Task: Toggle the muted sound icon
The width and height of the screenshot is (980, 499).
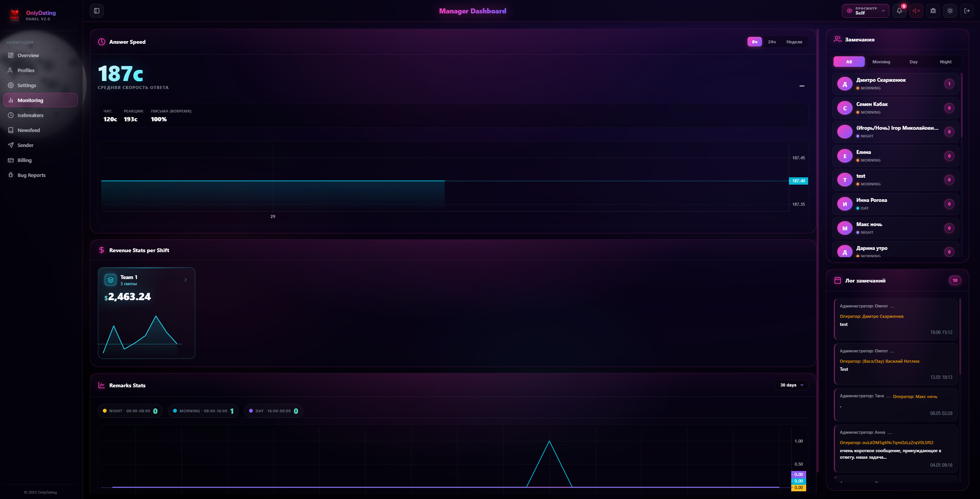Action: 916,11
